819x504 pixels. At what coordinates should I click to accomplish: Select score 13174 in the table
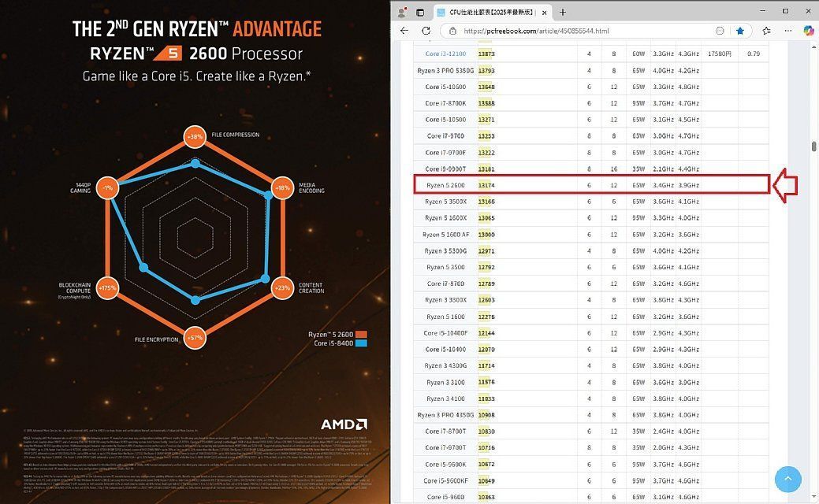click(486, 185)
